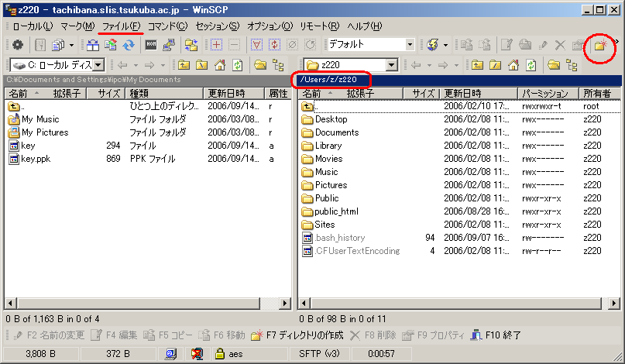The image size is (625, 364).
Task: Expand remote panel forward history arrow
Action: click(x=456, y=65)
